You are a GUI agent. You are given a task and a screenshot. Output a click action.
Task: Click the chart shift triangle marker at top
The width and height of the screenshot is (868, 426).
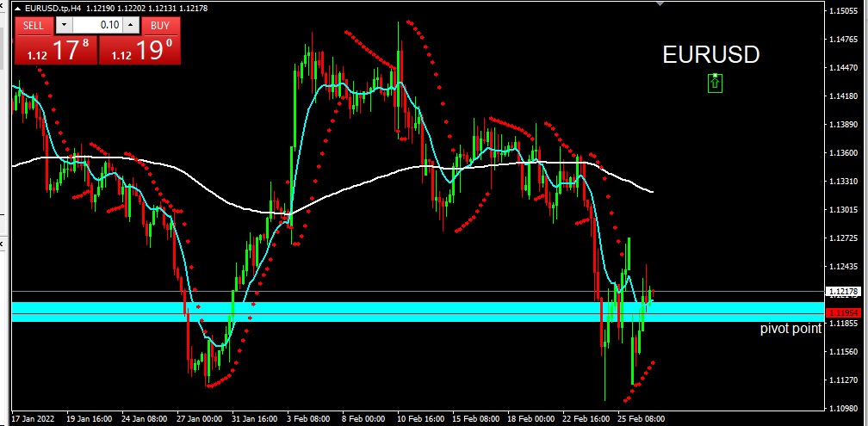(x=660, y=3)
